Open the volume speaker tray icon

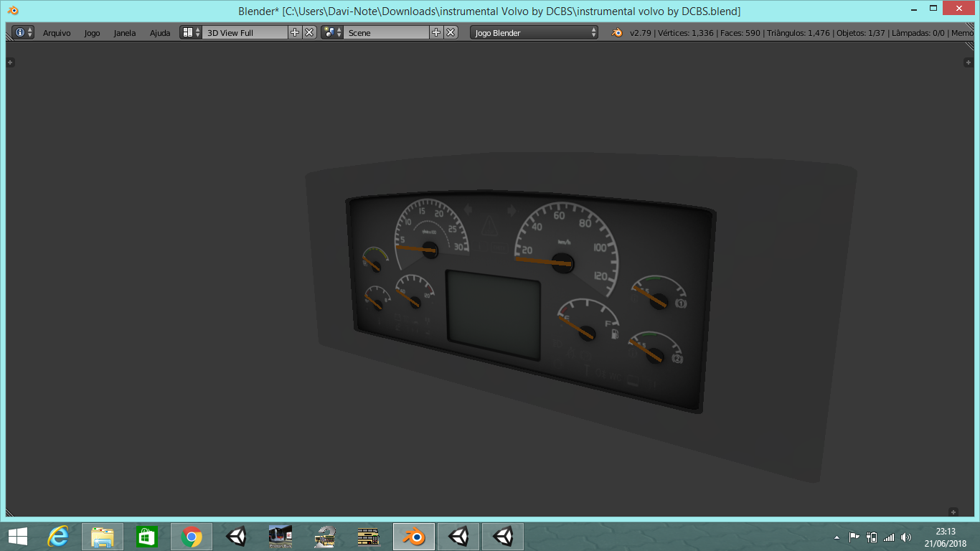click(x=906, y=537)
